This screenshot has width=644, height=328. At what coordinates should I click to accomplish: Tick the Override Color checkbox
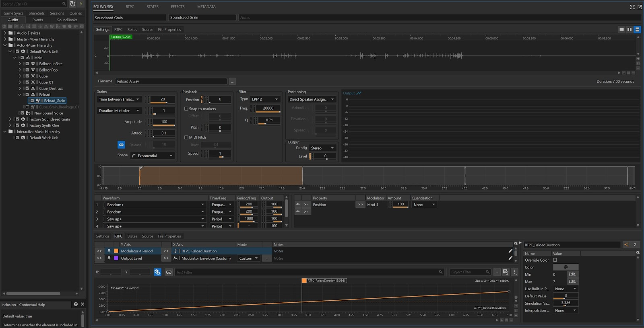555,260
